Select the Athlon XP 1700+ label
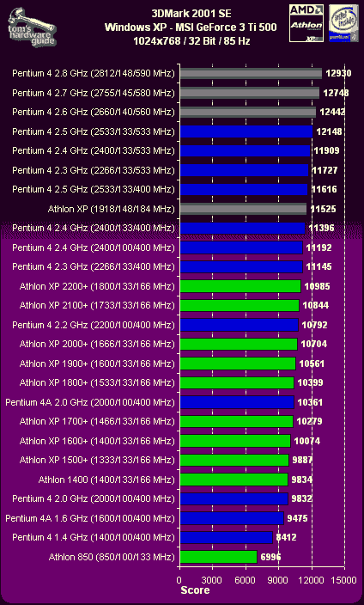 [97, 422]
